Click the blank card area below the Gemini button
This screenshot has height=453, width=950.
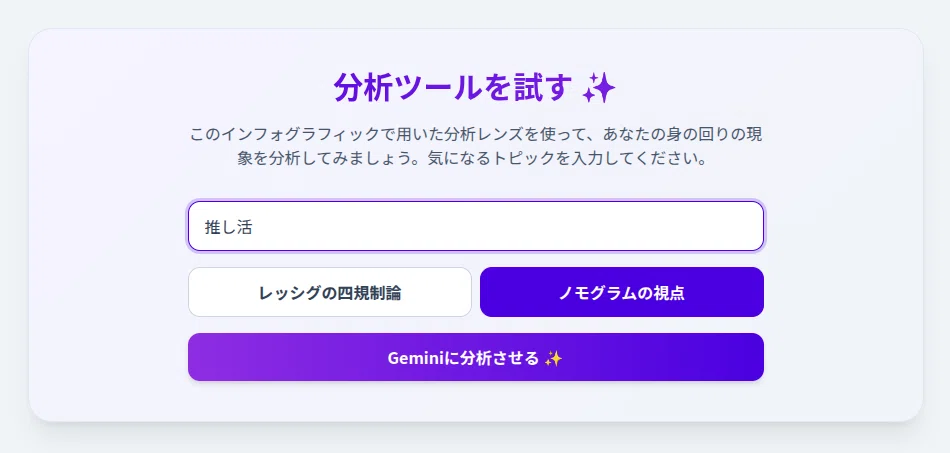coord(476,401)
